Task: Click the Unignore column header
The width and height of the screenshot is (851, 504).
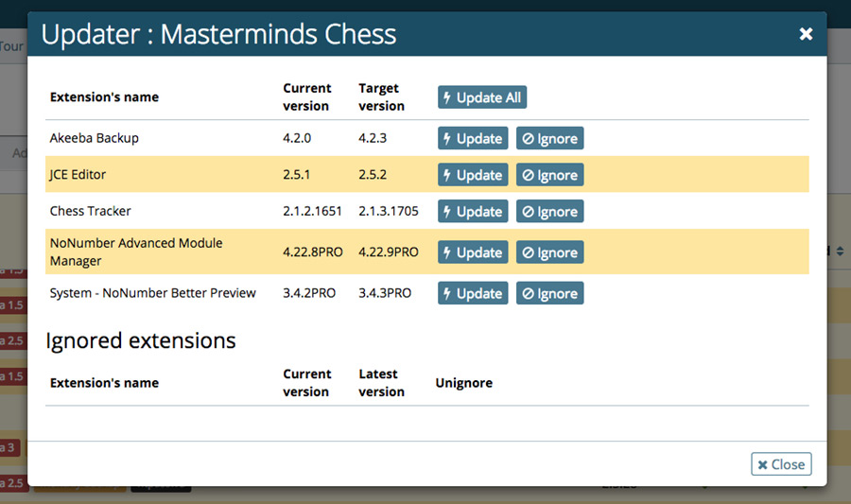Action: (x=463, y=383)
